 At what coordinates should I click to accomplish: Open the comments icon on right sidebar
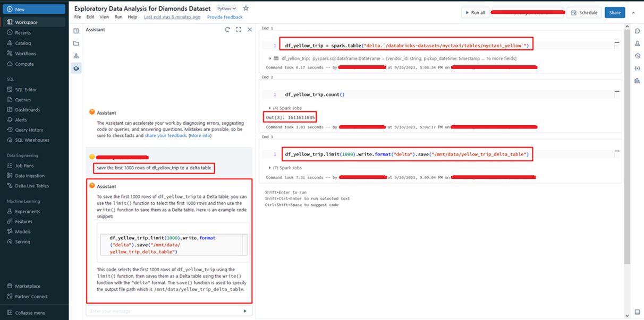point(637,31)
